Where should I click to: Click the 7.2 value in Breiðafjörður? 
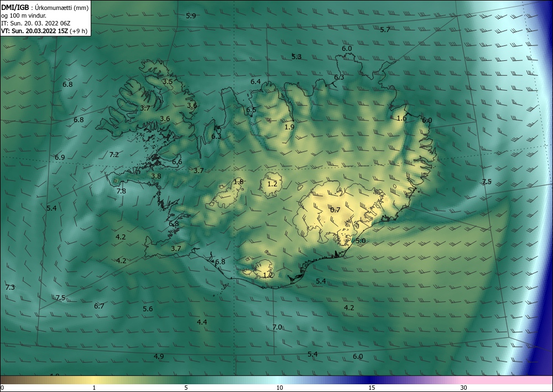pos(114,154)
